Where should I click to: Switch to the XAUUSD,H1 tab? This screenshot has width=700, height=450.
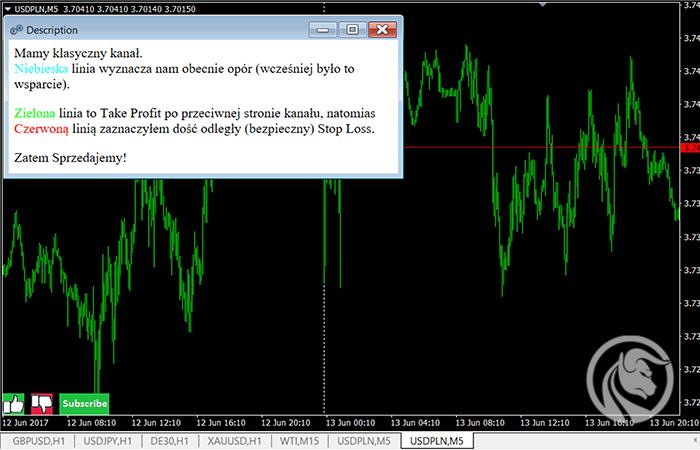point(235,442)
